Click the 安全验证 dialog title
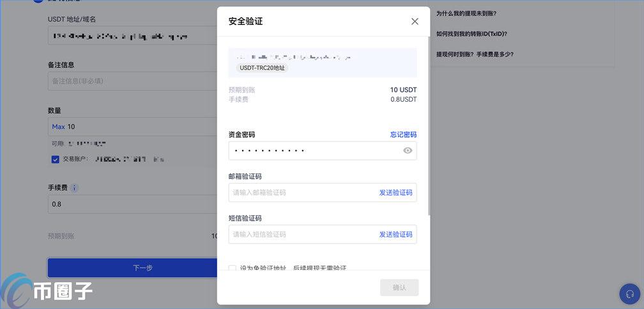The image size is (644, 309). click(245, 21)
